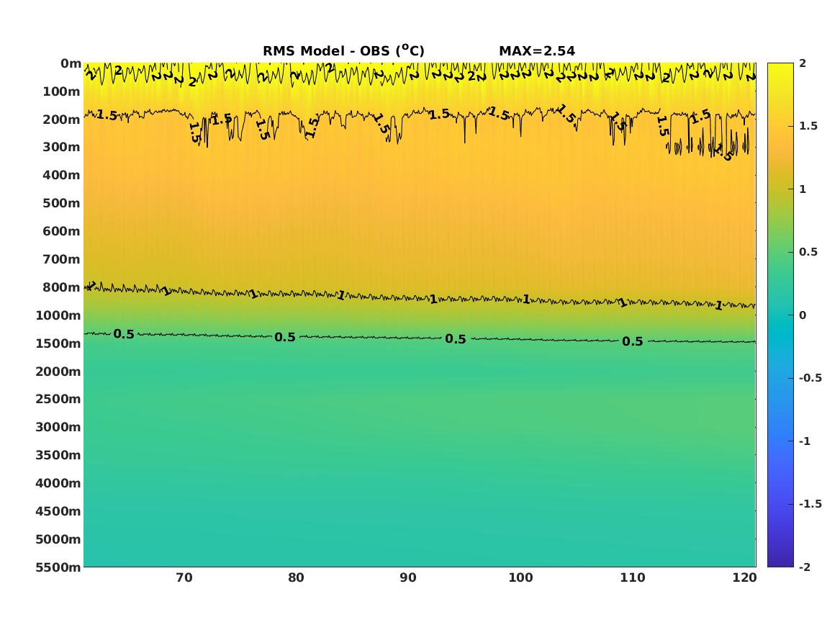This screenshot has height=630, width=840.
Task: Pick the x-axis tick label '110'
Action: click(x=633, y=578)
